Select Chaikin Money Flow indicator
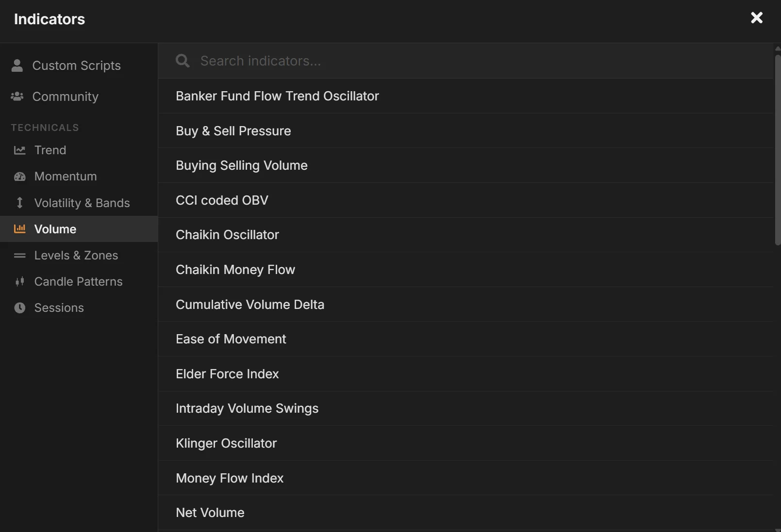This screenshot has width=781, height=532. (465, 270)
